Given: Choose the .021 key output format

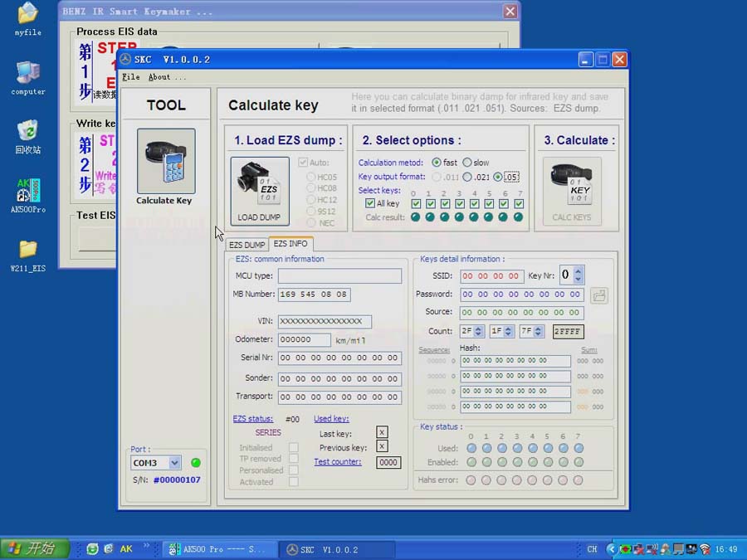Looking at the screenshot, I should coord(467,177).
